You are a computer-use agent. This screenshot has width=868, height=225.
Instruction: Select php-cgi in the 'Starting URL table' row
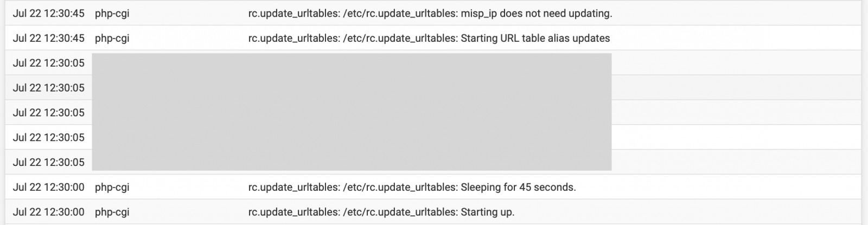click(112, 38)
